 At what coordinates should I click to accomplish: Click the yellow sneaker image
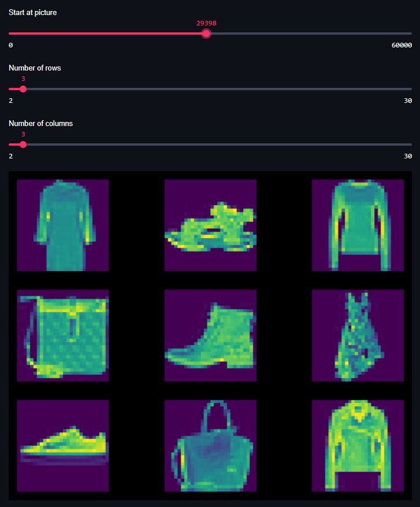[63, 446]
